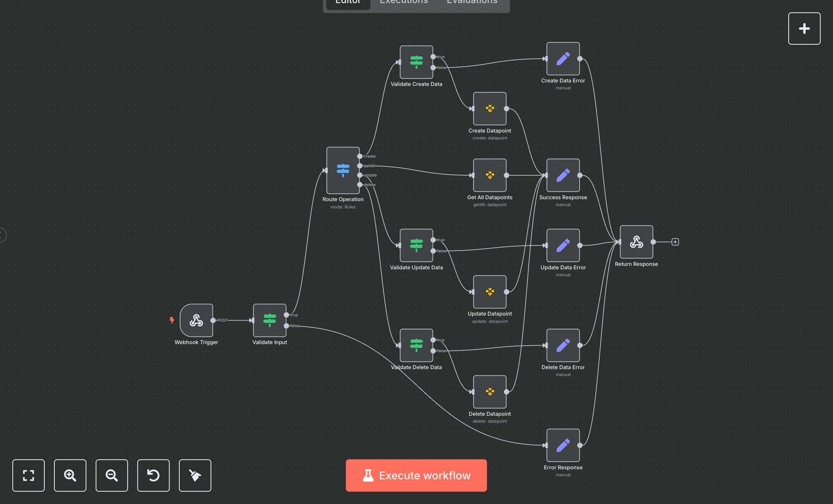Screen dimensions: 833x504
Task: Execute the workflow
Action: pyautogui.click(x=416, y=475)
